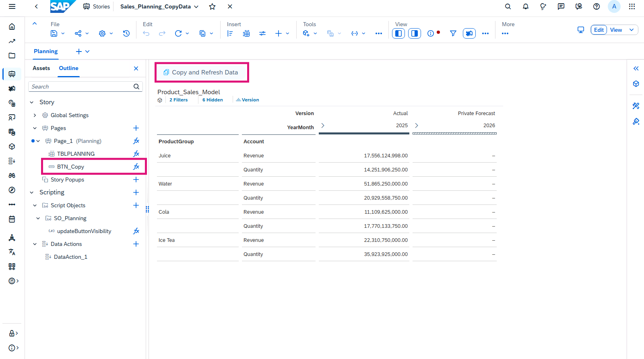Click the device preview monitor icon
The image size is (644, 359).
[581, 30]
